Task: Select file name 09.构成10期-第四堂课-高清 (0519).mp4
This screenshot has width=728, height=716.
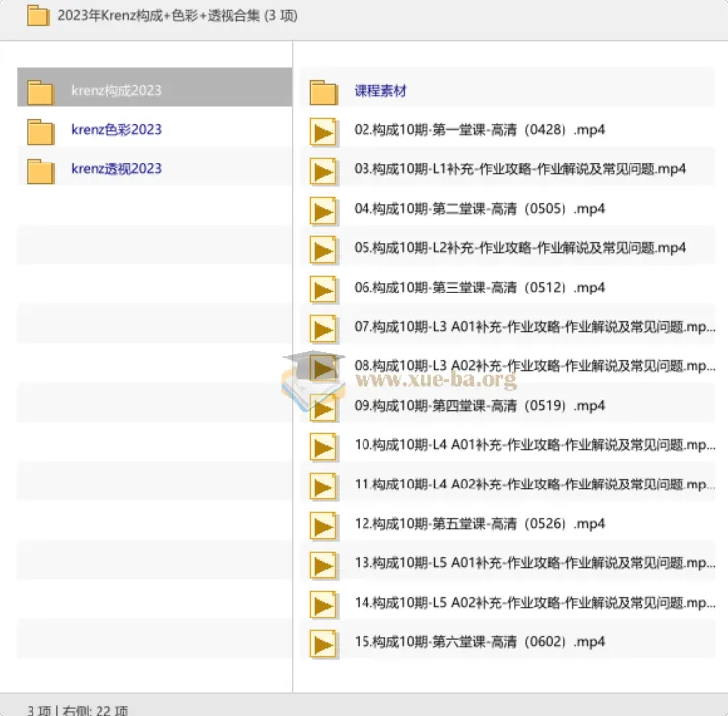Action: (479, 406)
